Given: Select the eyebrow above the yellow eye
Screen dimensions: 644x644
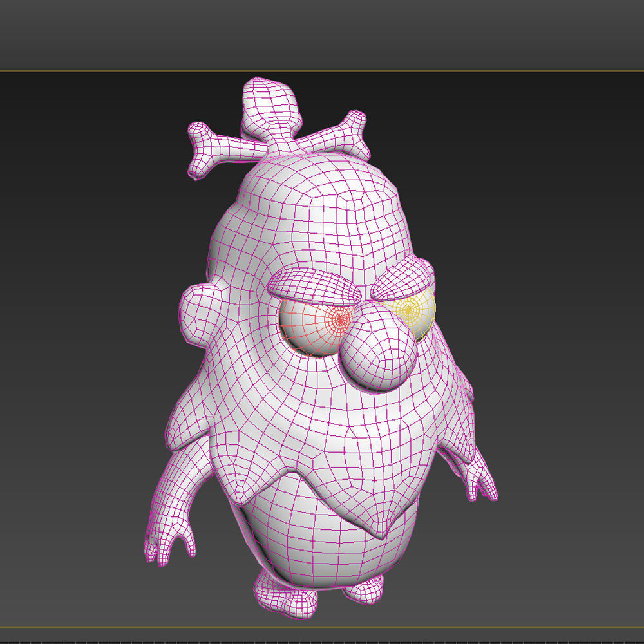Looking at the screenshot, I should coord(402,279).
